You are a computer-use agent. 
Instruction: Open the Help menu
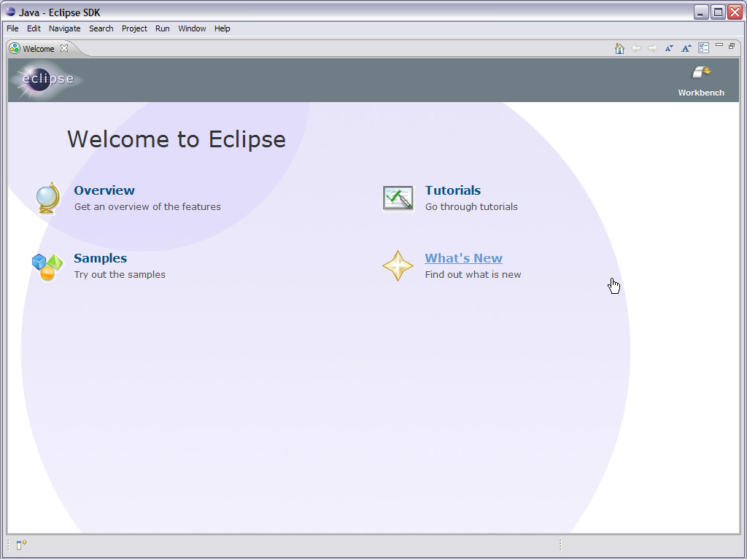(x=222, y=28)
